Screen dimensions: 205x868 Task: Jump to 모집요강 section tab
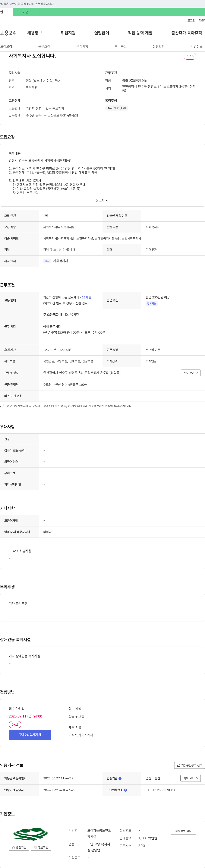[x=6, y=46]
